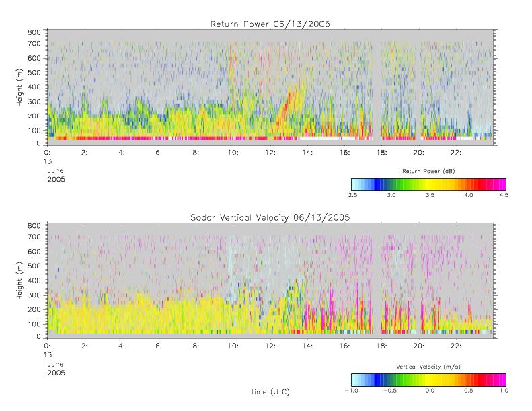Select the "Time (UTC)" axis label
This screenshot has height=411, width=532.
pos(270,392)
